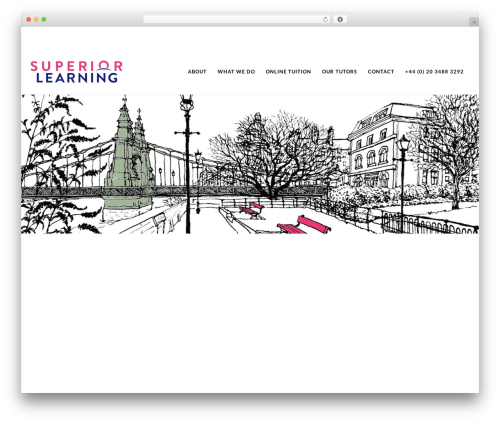Image resolution: width=500 pixels, height=423 pixels.
Task: Open the About menu item
Action: click(x=197, y=72)
